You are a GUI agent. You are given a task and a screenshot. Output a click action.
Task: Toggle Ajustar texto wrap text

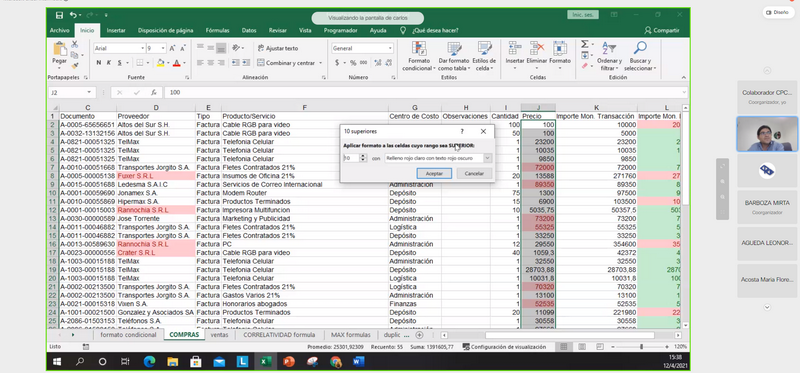[278, 48]
